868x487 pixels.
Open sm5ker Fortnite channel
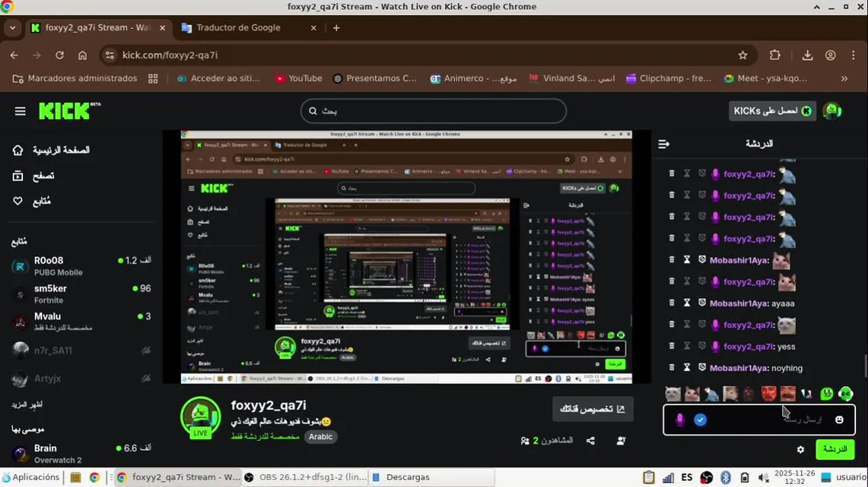tap(82, 294)
